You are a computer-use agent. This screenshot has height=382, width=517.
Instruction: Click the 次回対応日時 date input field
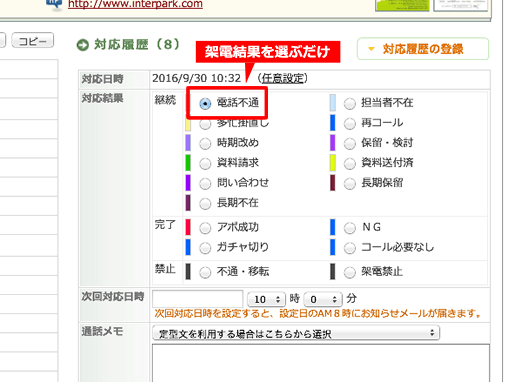click(198, 299)
